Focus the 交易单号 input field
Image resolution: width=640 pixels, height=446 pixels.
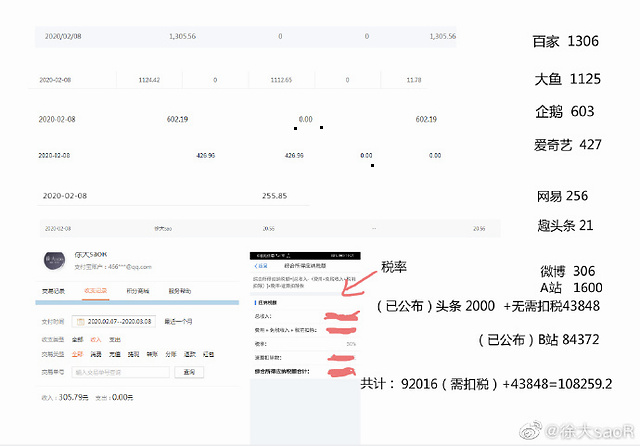click(x=120, y=372)
